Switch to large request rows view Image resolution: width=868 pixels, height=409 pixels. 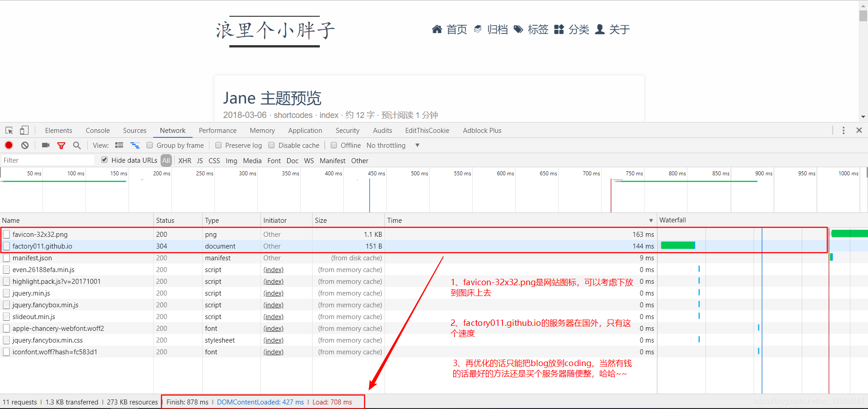pos(119,146)
